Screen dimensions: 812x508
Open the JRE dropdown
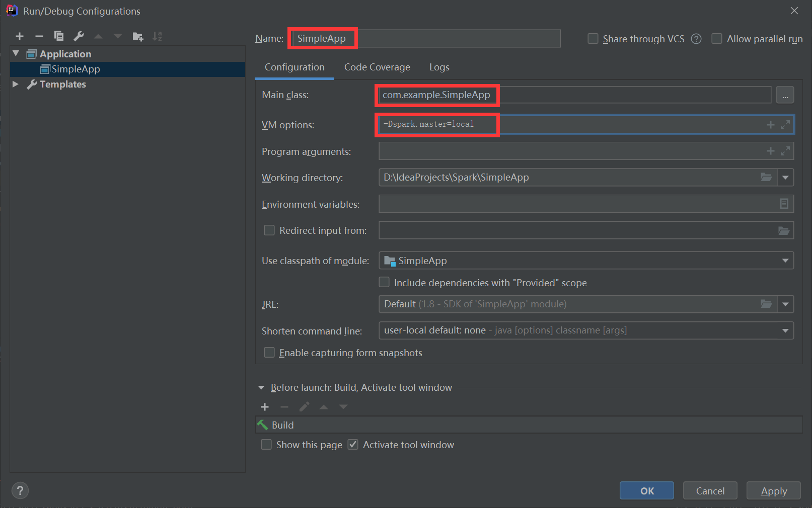(785, 304)
